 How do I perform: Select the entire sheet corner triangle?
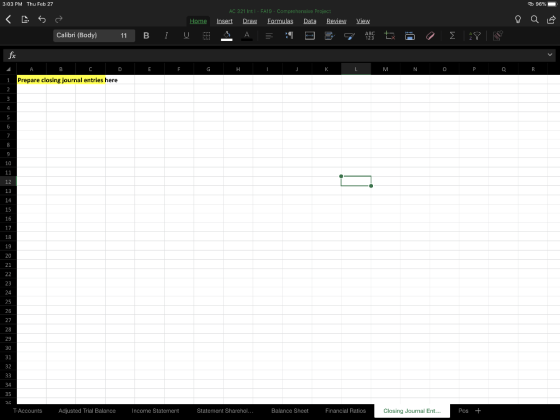(8, 69)
